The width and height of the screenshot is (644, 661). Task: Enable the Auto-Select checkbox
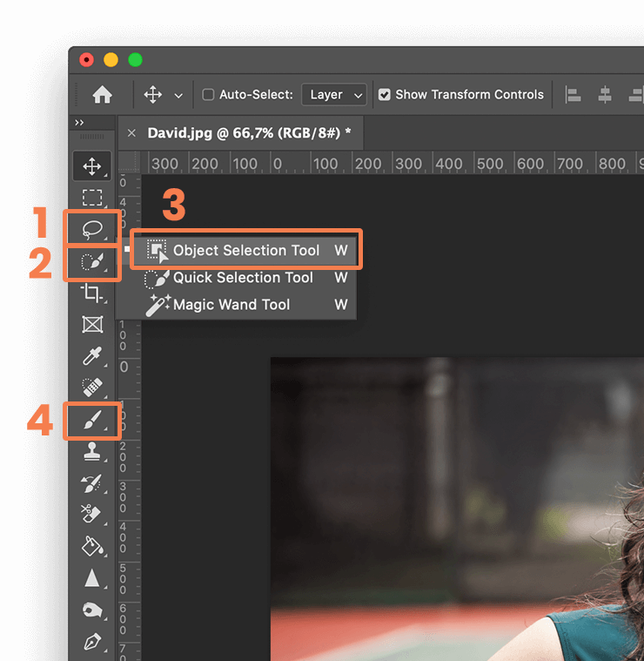(x=208, y=94)
